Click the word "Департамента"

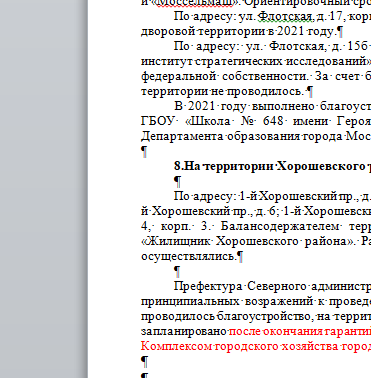[x=182, y=136]
